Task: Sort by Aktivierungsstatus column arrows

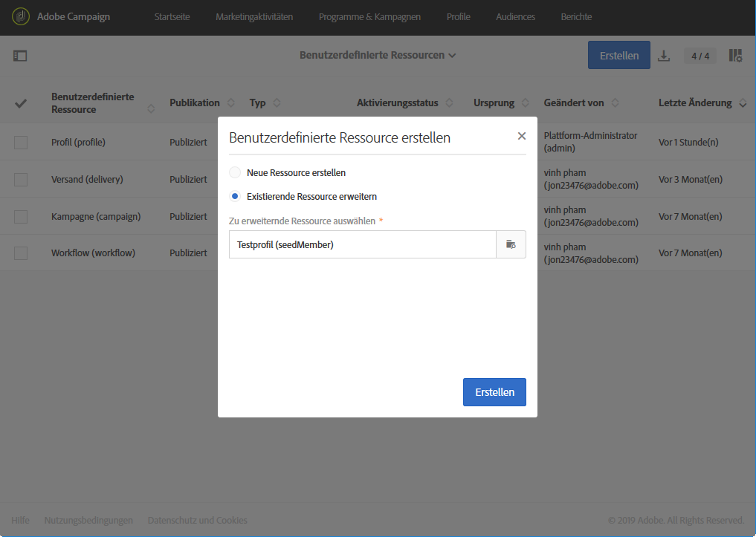Action: coord(449,102)
